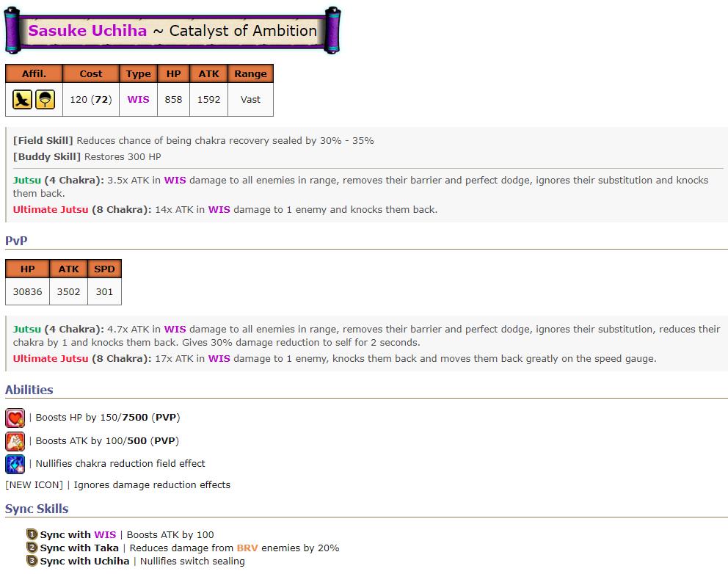Click the Sasuke Uchiha title link
Image resolution: width=728 pixels, height=574 pixels.
tap(87, 31)
